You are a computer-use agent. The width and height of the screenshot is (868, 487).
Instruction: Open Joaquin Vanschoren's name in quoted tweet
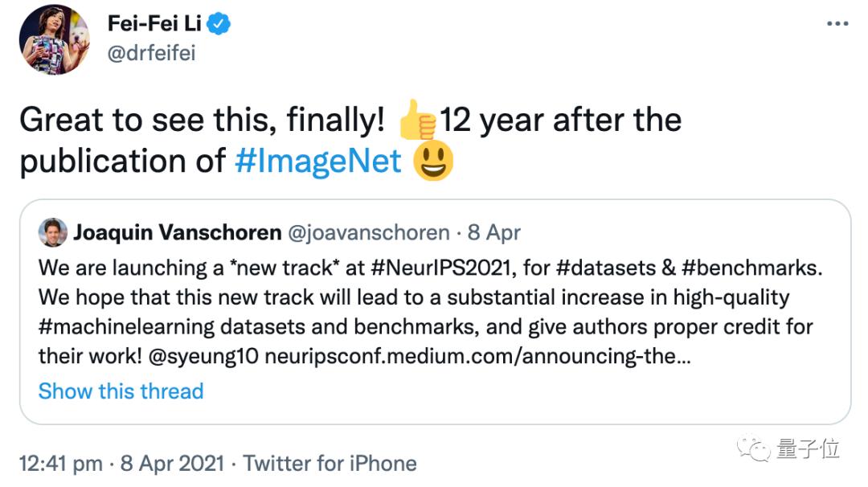click(x=178, y=233)
